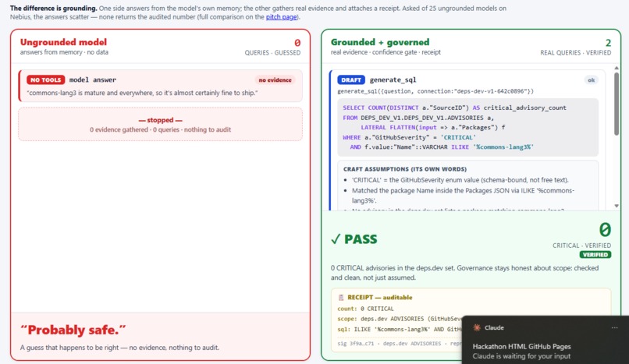Image resolution: width=629 pixels, height=364 pixels.
Task: Click the 'A guess that happens to be right' caption
Action: point(119,348)
